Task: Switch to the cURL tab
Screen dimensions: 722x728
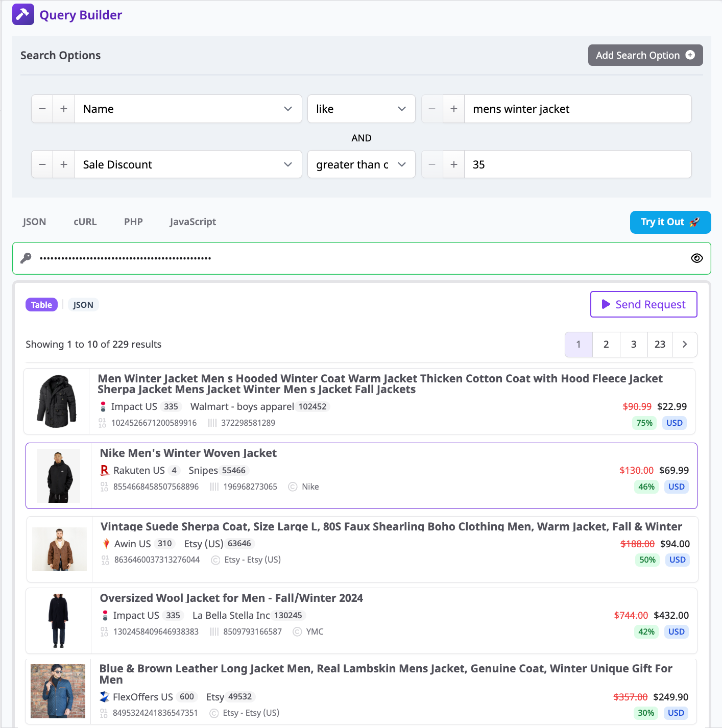Action: 85,222
